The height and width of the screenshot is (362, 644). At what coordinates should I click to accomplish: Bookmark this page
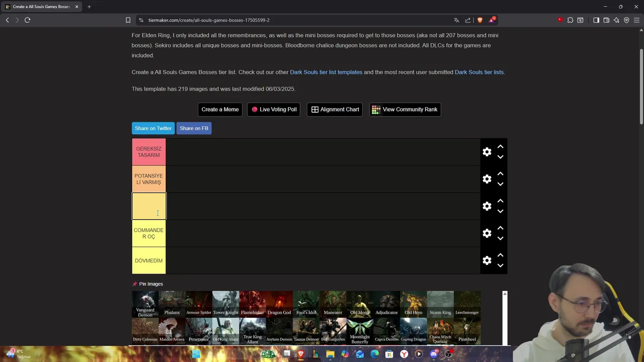click(x=128, y=20)
